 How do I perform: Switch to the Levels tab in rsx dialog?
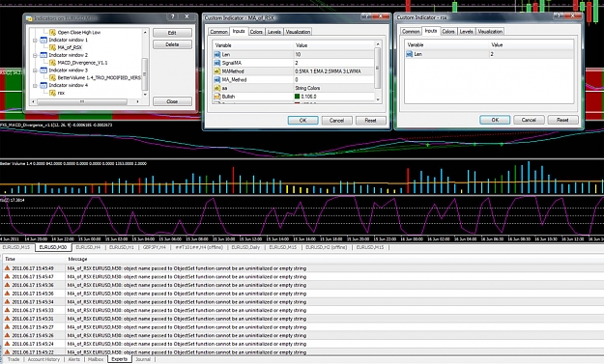pyautogui.click(x=466, y=32)
